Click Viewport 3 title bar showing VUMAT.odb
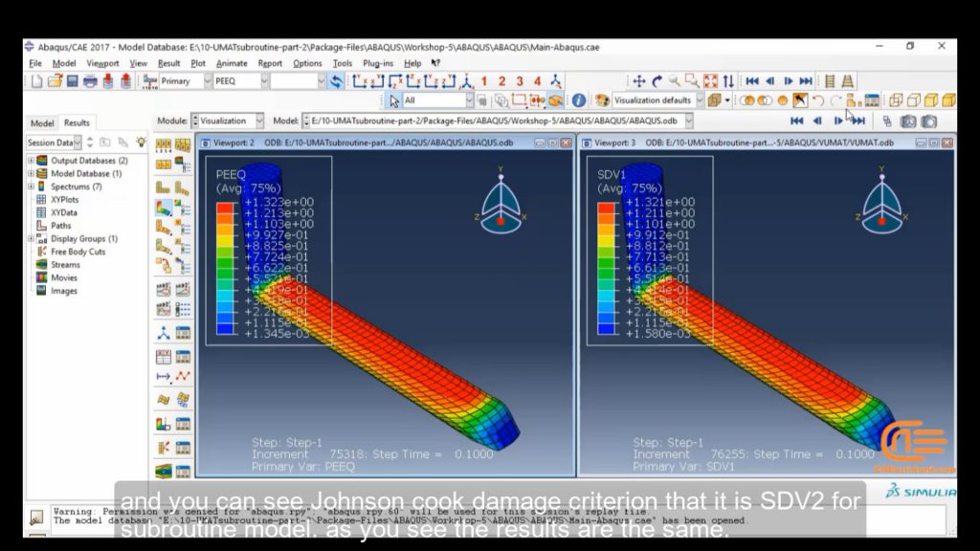 click(746, 142)
